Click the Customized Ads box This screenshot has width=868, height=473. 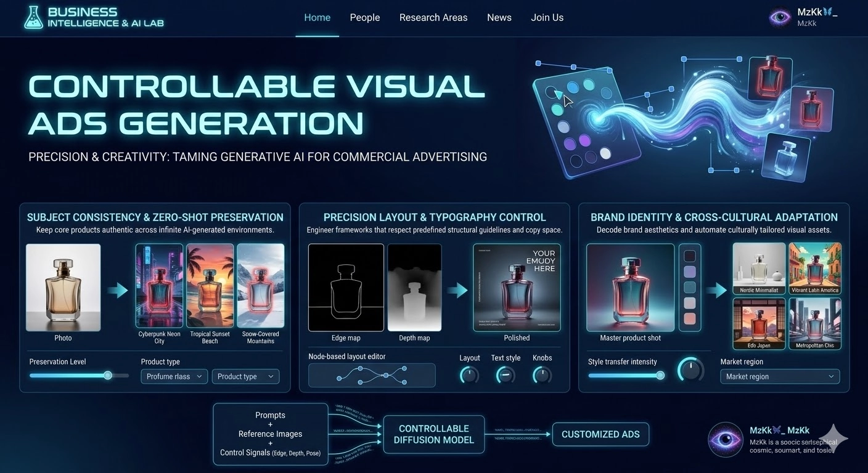(600, 434)
